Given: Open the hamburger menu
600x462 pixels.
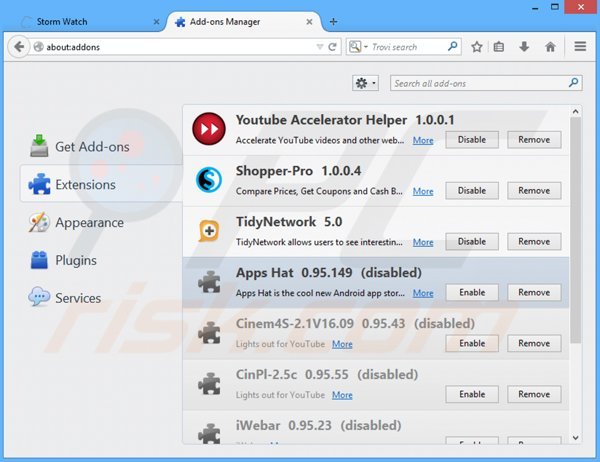Looking at the screenshot, I should 580,47.
